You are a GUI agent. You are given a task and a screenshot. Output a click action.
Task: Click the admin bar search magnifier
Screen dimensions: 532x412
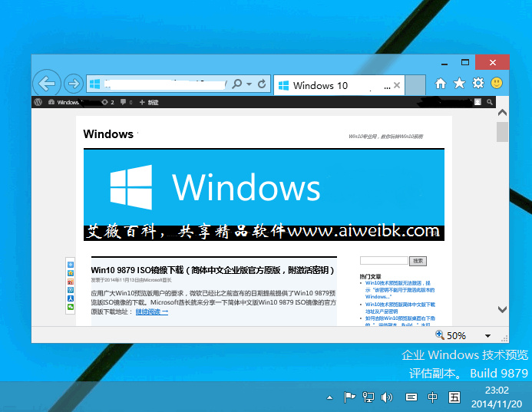(490, 102)
